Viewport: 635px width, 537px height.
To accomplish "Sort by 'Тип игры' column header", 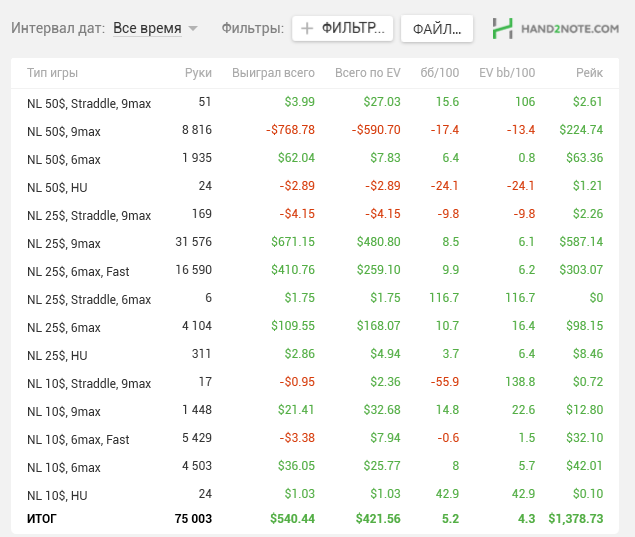I will pos(52,73).
